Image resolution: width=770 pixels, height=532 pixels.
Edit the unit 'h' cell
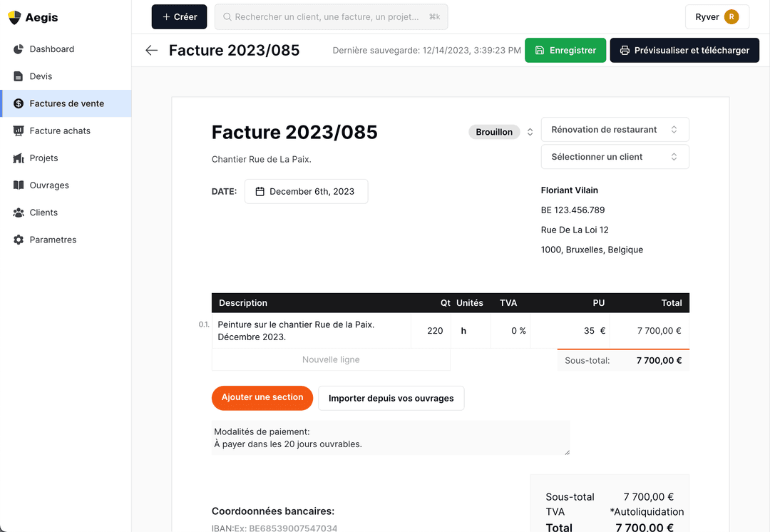(471, 331)
